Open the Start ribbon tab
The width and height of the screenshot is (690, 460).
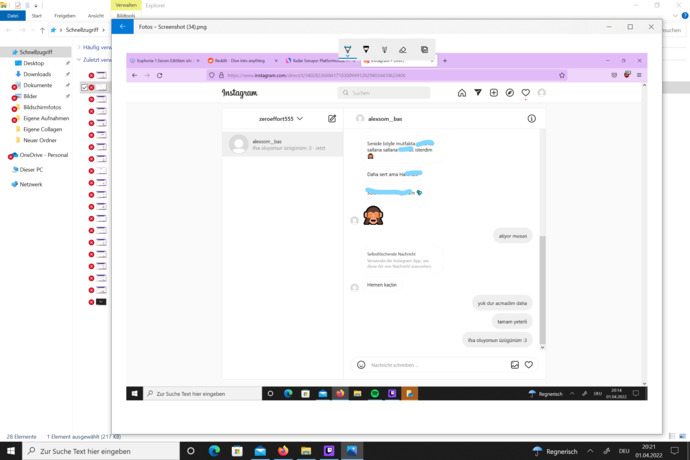[37, 15]
